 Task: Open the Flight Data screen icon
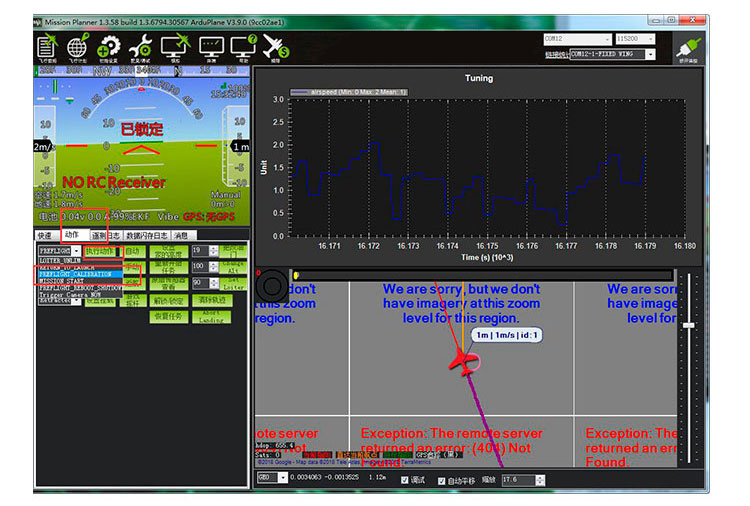point(47,46)
